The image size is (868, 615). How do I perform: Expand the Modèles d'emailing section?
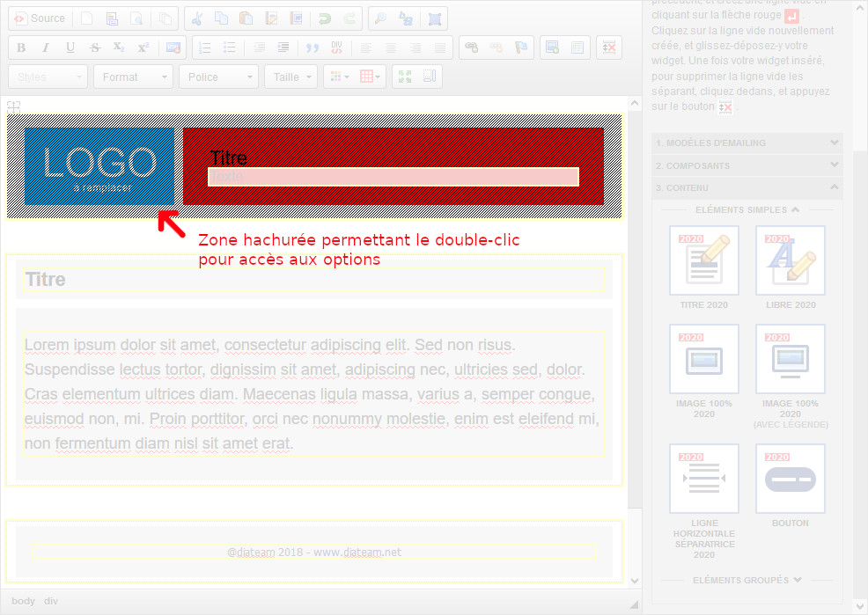(x=747, y=143)
